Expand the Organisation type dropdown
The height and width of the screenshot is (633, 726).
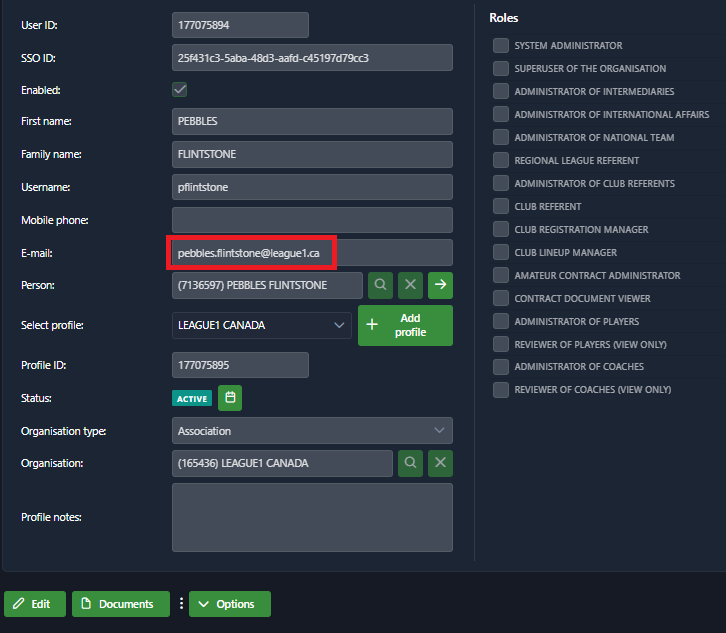click(x=312, y=431)
